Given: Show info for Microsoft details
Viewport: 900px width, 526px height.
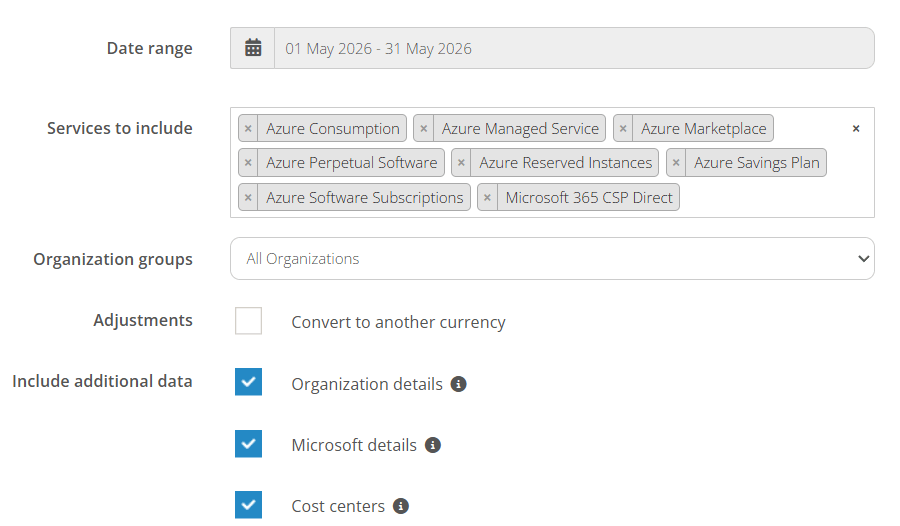Looking at the screenshot, I should tap(433, 445).
